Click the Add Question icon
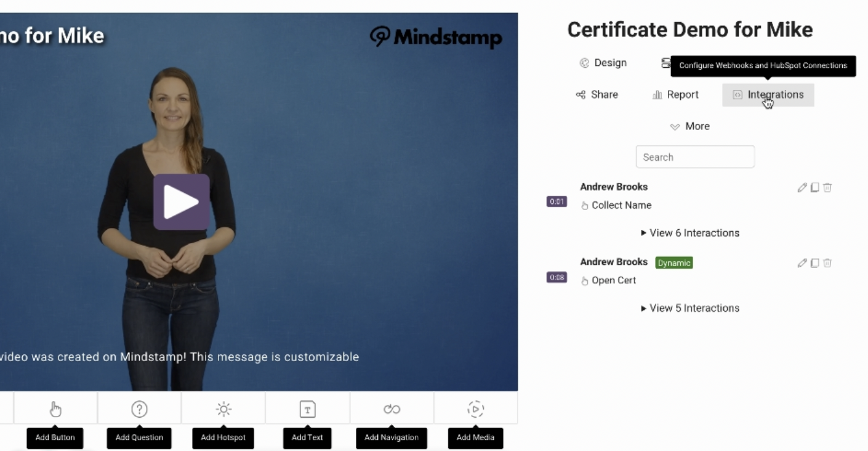Screen dimensions: 868x451 pyautogui.click(x=139, y=409)
